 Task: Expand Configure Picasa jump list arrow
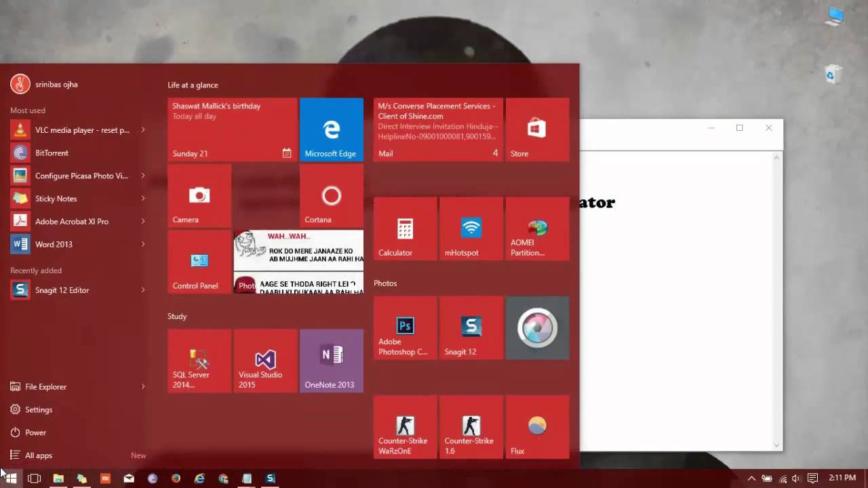[143, 176]
